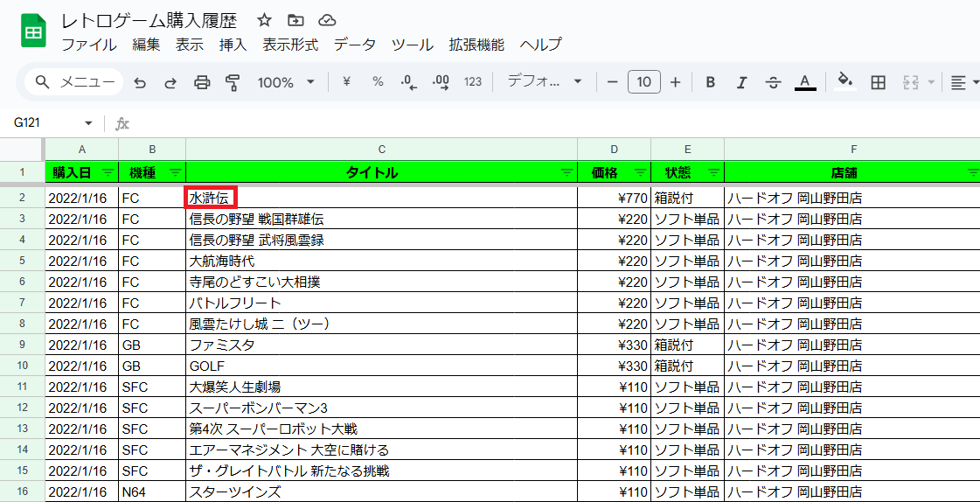Select the N64 cell in row 16

(x=152, y=492)
